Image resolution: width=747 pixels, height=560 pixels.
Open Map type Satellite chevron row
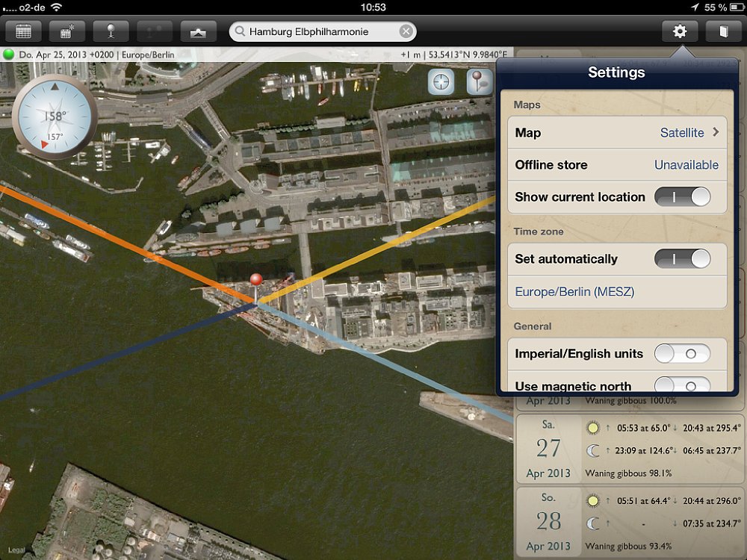(617, 133)
